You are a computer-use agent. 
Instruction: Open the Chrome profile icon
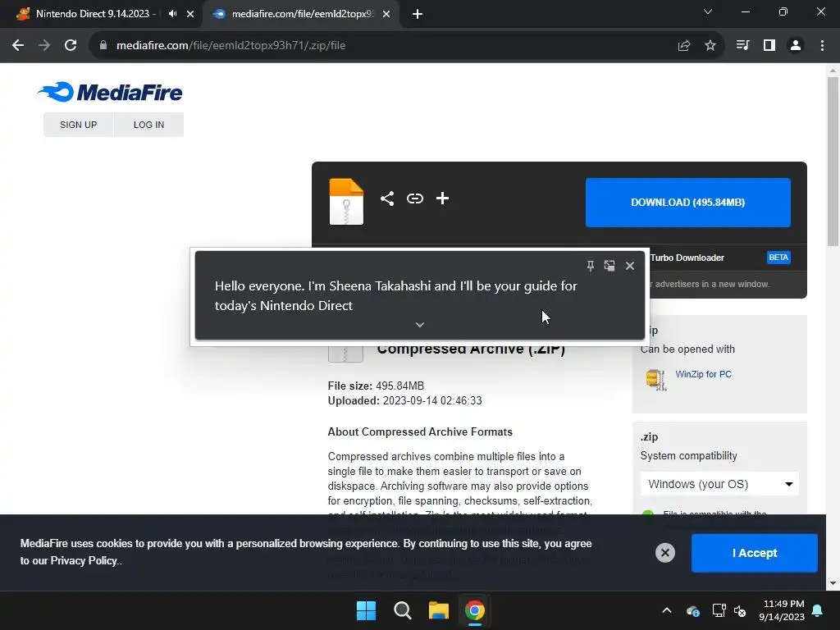click(796, 46)
